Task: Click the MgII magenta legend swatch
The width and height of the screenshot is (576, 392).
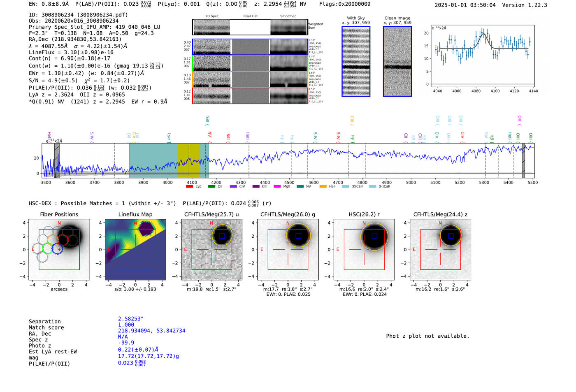Action: pyautogui.click(x=278, y=187)
